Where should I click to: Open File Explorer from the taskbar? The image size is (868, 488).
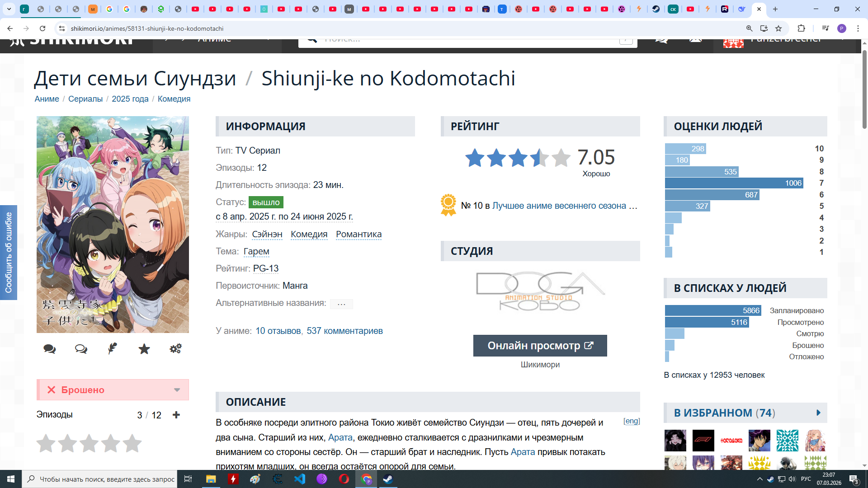click(x=211, y=479)
